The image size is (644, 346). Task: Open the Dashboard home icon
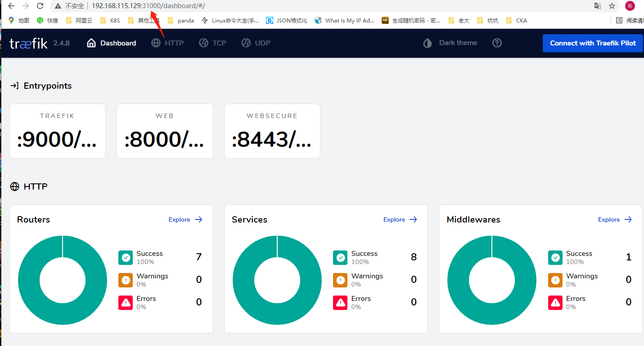(91, 42)
